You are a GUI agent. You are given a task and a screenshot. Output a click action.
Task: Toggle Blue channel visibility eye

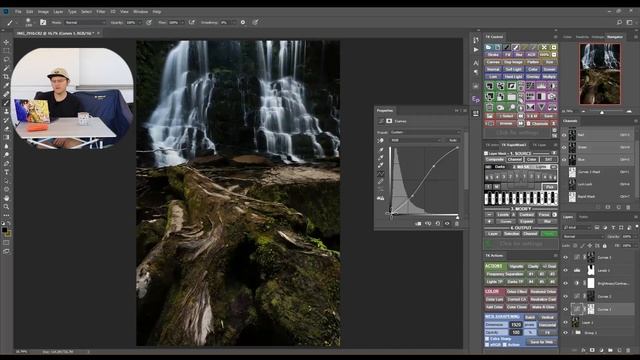pos(564,160)
